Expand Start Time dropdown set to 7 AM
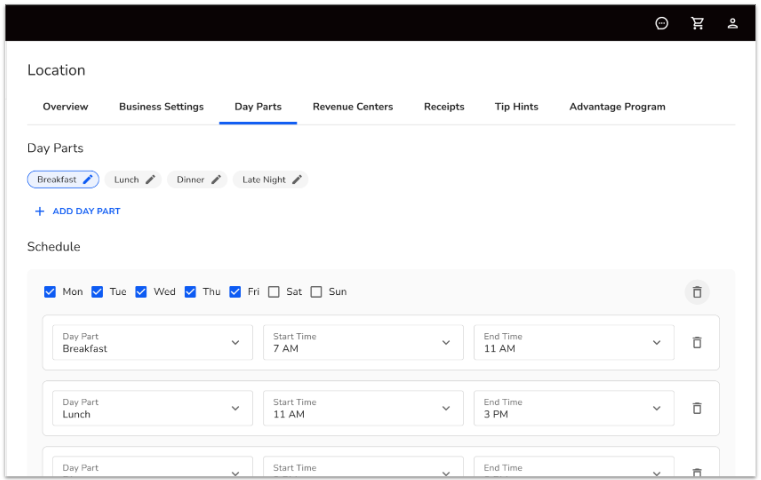Screen dimensions: 761x480 pos(363,343)
